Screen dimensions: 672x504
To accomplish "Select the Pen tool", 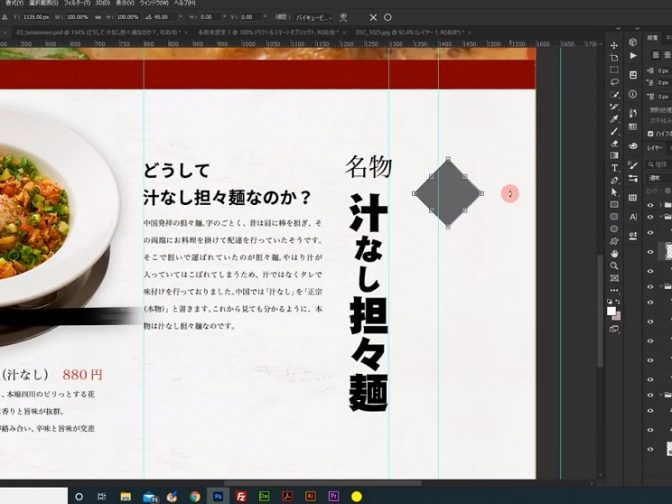I will tap(614, 180).
